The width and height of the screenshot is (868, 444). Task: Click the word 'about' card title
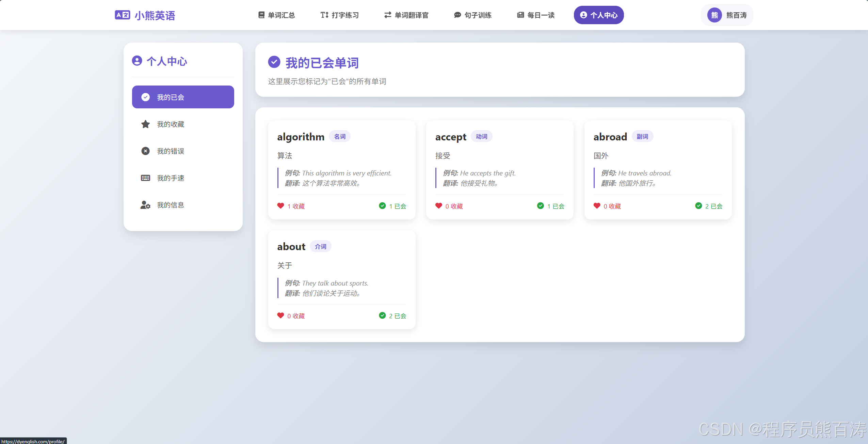(x=291, y=246)
